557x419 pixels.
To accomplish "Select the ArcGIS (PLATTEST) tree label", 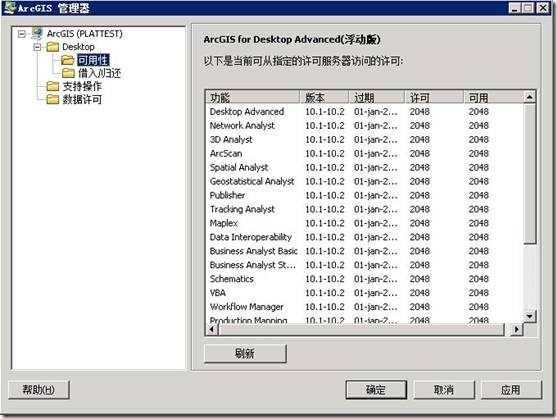I will click(85, 34).
